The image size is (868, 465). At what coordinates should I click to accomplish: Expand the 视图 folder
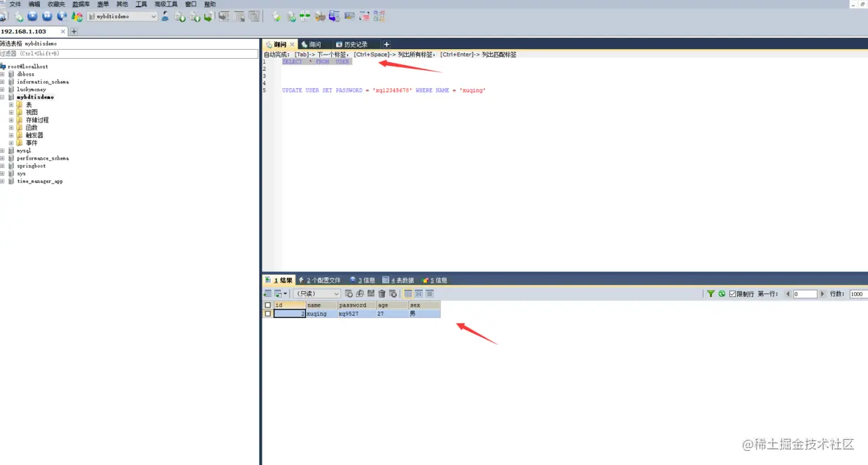pos(11,112)
